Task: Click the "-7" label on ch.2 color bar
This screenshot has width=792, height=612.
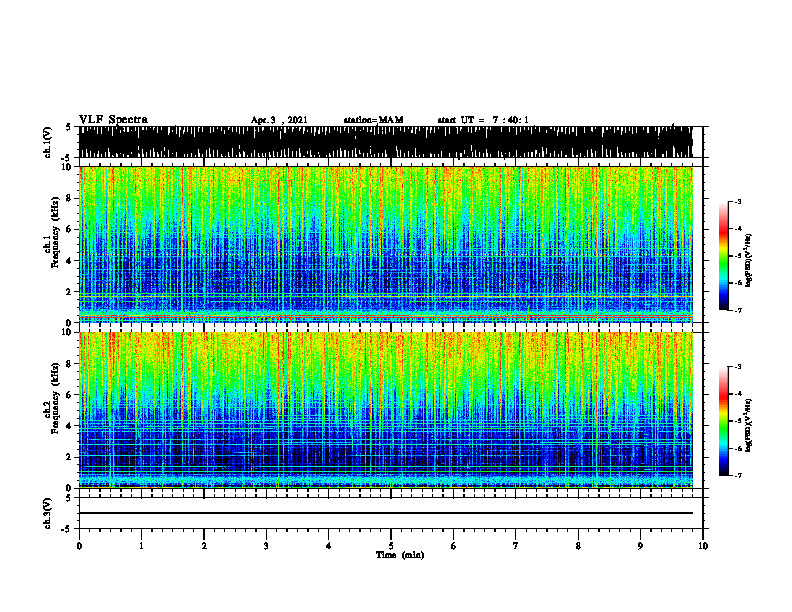Action: pos(737,476)
